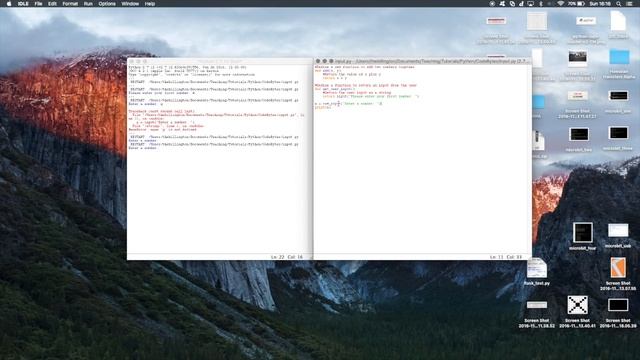Click the 'return x + y' line
The image size is (640, 360).
click(x=334, y=78)
